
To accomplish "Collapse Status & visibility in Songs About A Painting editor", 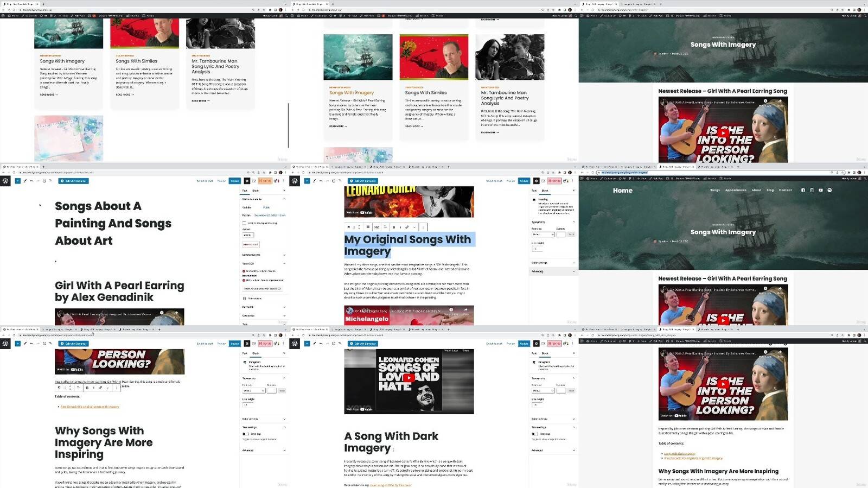I will 263,199.
